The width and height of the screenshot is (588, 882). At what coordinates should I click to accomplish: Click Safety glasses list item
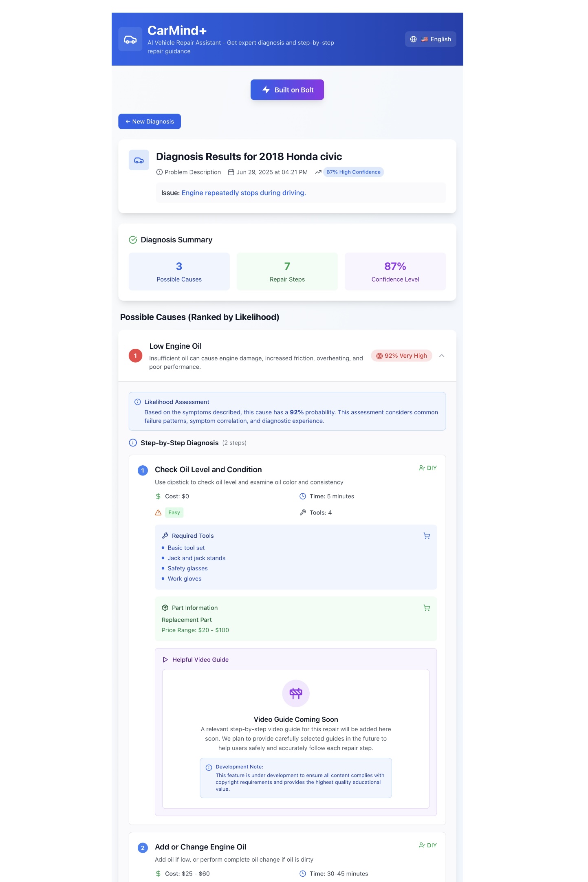(x=188, y=568)
